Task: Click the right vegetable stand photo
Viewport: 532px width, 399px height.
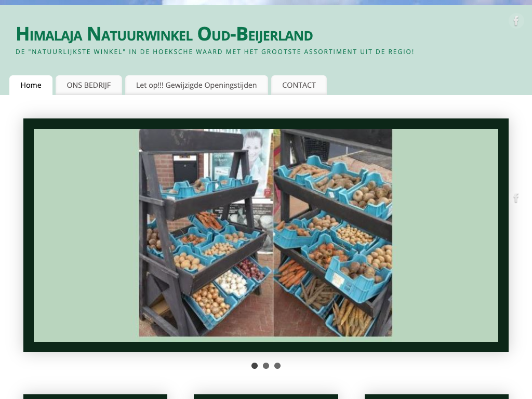Action: (x=332, y=233)
